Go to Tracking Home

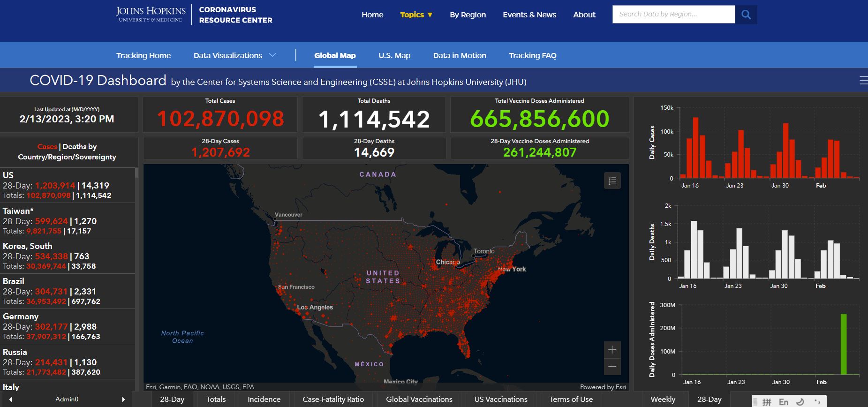143,55
